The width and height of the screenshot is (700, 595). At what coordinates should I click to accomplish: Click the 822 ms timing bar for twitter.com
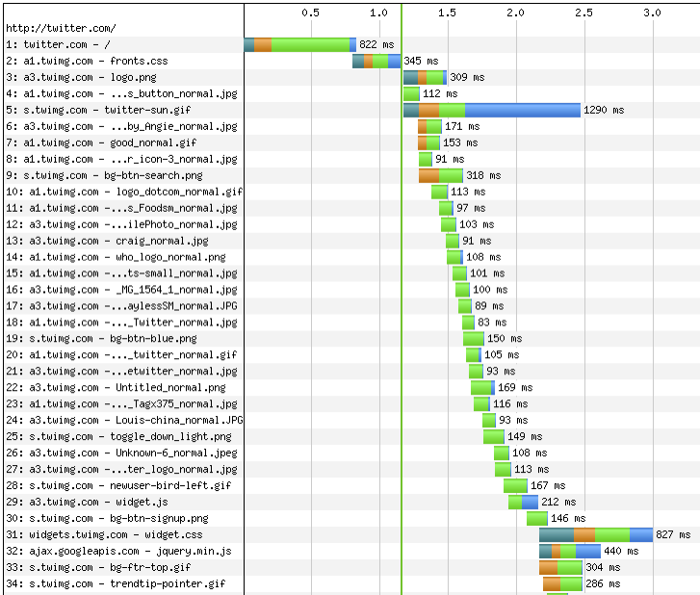click(300, 44)
